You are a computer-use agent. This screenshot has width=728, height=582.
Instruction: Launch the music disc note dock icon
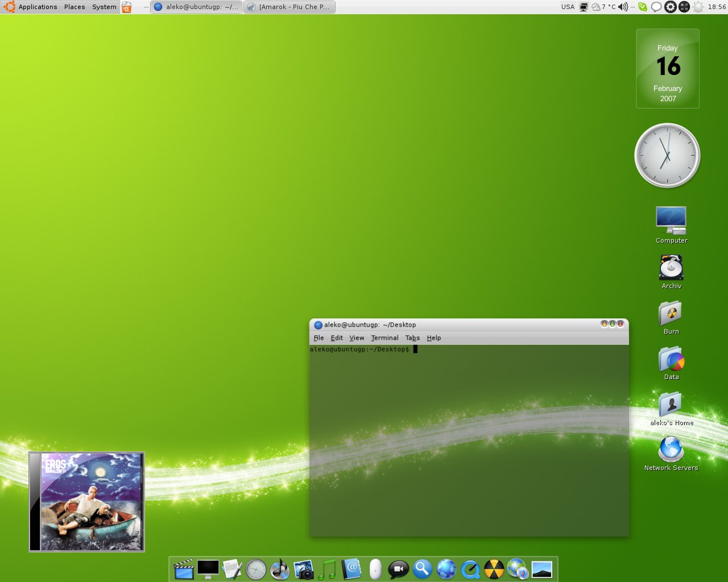(x=280, y=569)
